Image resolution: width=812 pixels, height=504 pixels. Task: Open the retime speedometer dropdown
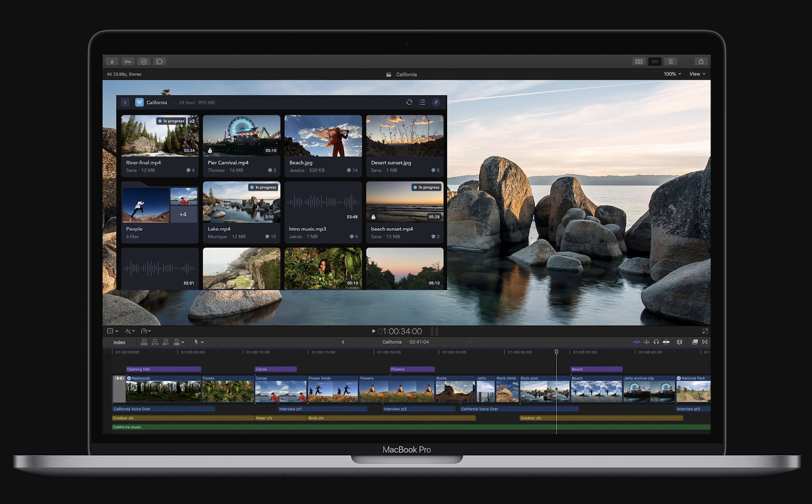pyautogui.click(x=146, y=331)
